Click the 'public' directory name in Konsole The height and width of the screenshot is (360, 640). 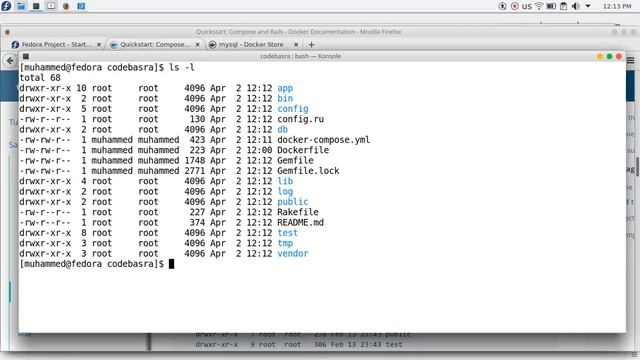(x=293, y=202)
